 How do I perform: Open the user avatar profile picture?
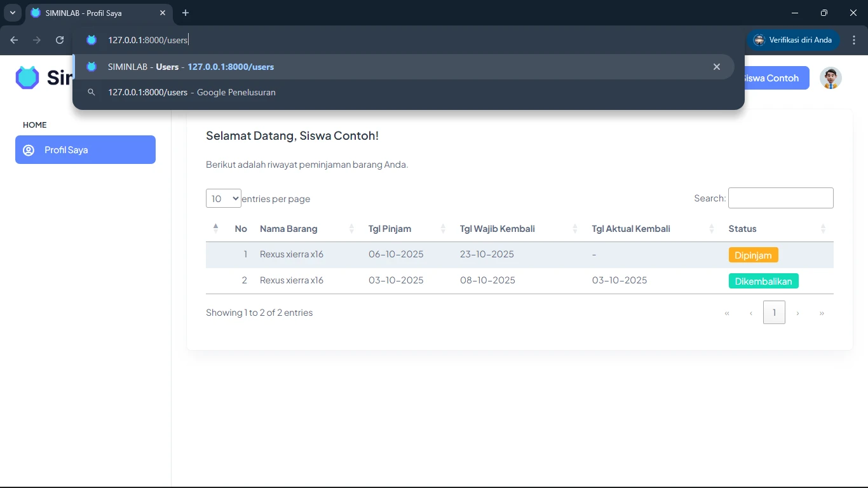[x=831, y=78]
